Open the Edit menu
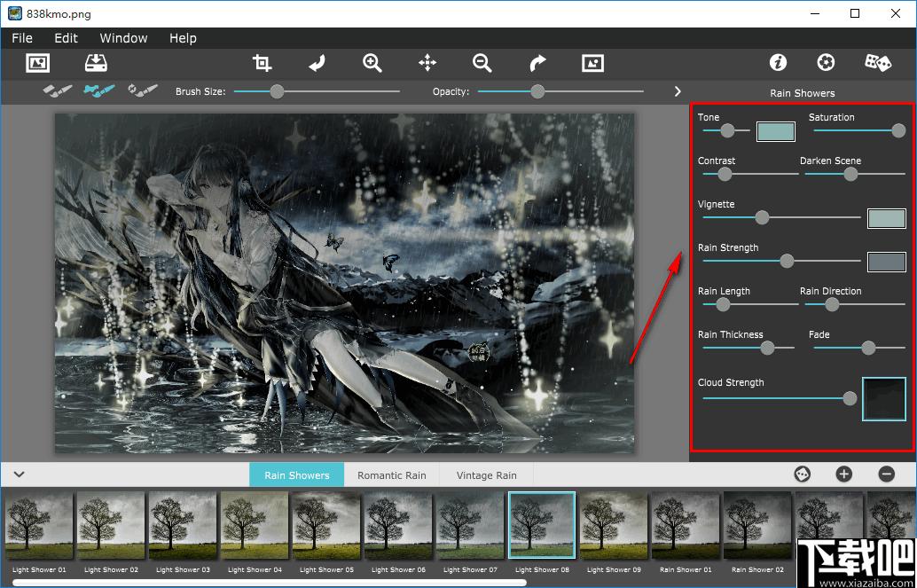The image size is (917, 588). pos(67,38)
